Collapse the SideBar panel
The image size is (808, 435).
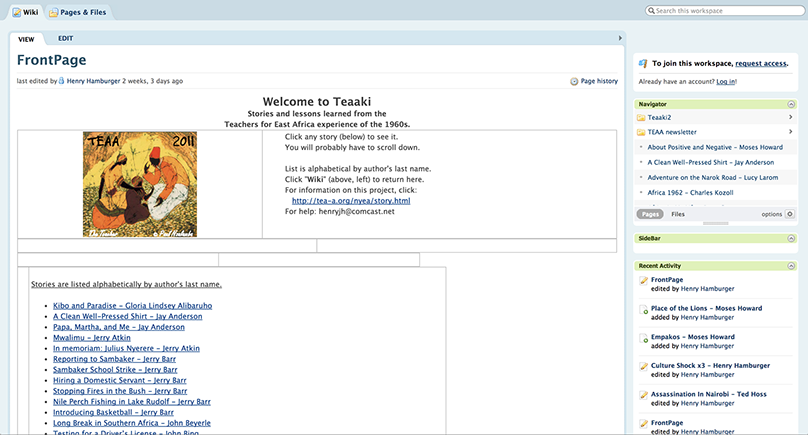791,239
